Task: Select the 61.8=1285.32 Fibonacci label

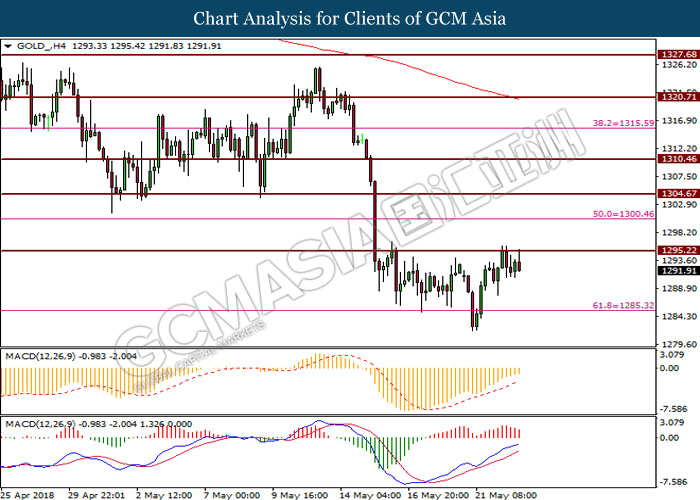Action: (623, 305)
